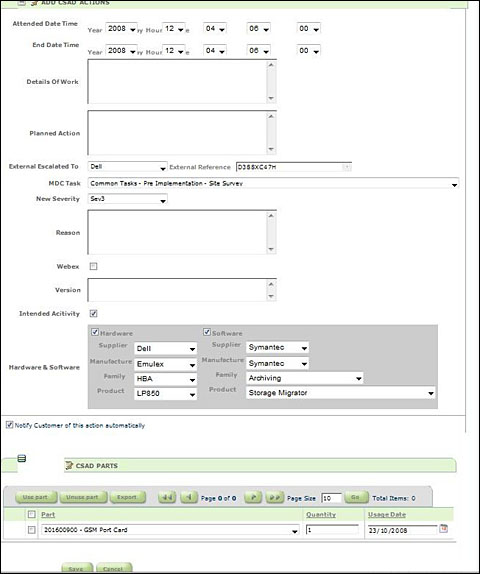Click Details Of Work scrollbar up arrow
The image size is (480, 574).
pyautogui.click(x=271, y=65)
